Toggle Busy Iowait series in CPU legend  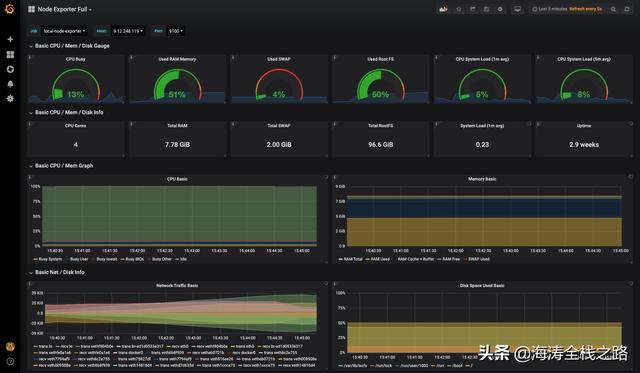(x=104, y=259)
